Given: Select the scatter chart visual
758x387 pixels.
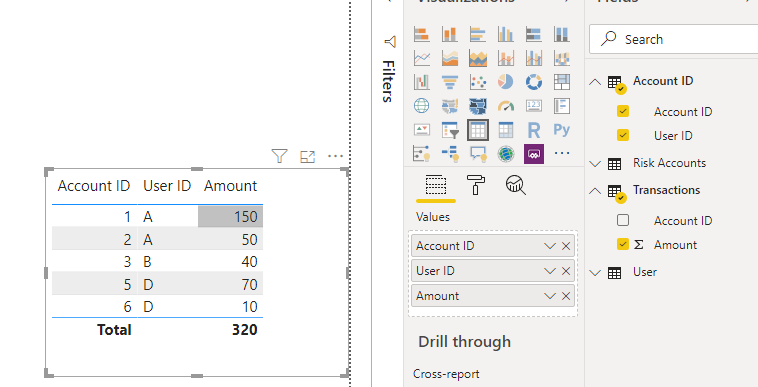Looking at the screenshot, I should pyautogui.click(x=478, y=82).
